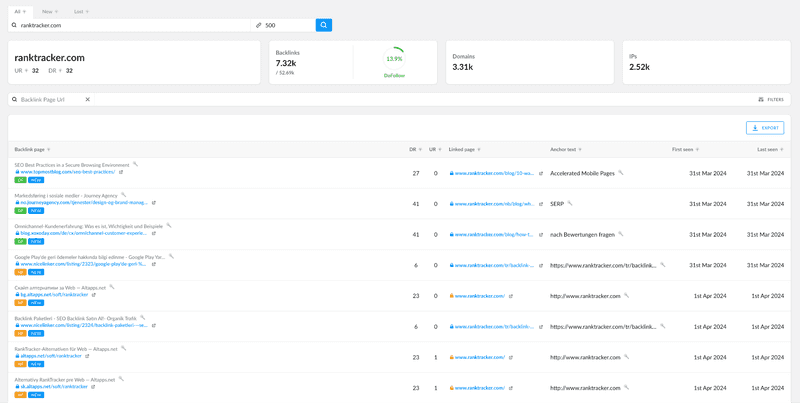Open altapps.net/soft/ranktracker German page link

pos(51,356)
